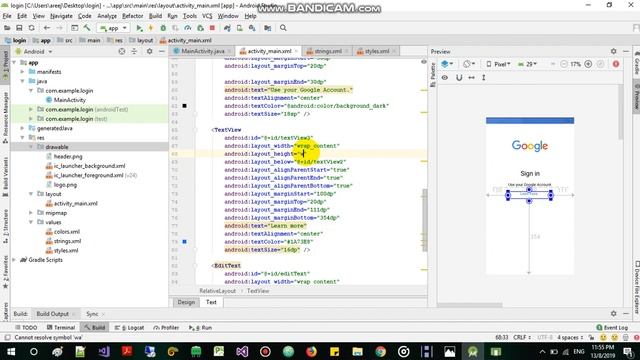The width and height of the screenshot is (640, 360).
Task: Open Chrome from the taskbar
Action: [x=380, y=351]
